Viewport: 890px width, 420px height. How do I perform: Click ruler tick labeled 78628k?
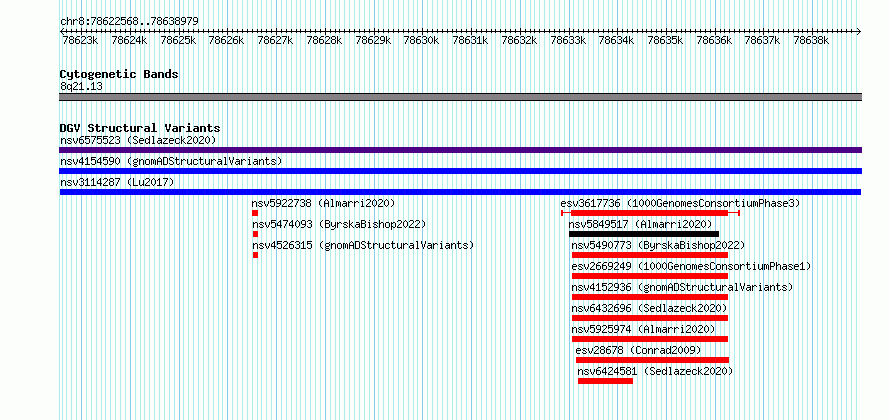[x=324, y=40]
